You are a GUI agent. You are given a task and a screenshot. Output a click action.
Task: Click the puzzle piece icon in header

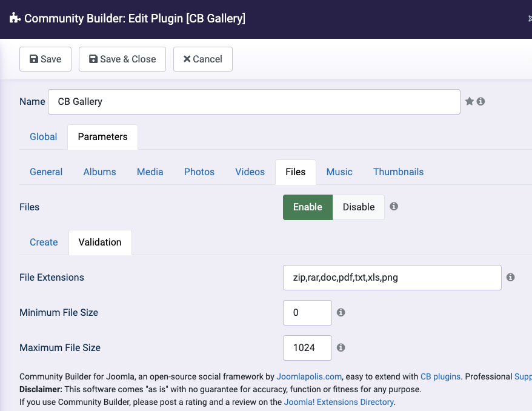coord(15,18)
